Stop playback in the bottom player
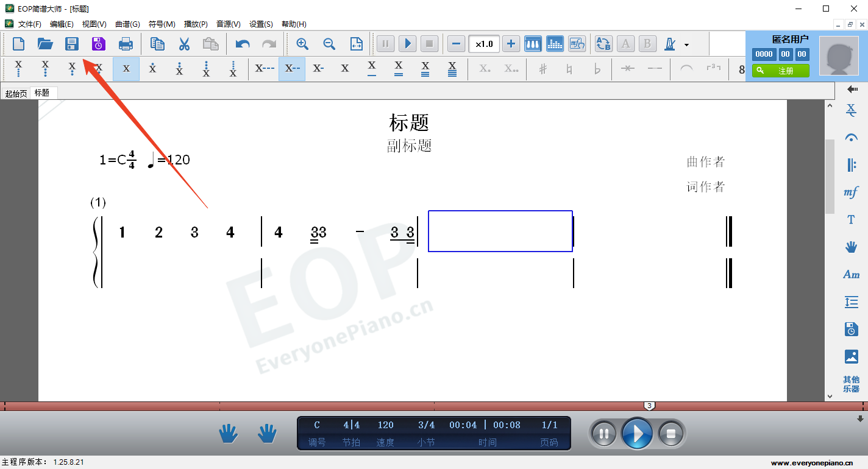Viewport: 868px width, 469px height. pos(671,434)
